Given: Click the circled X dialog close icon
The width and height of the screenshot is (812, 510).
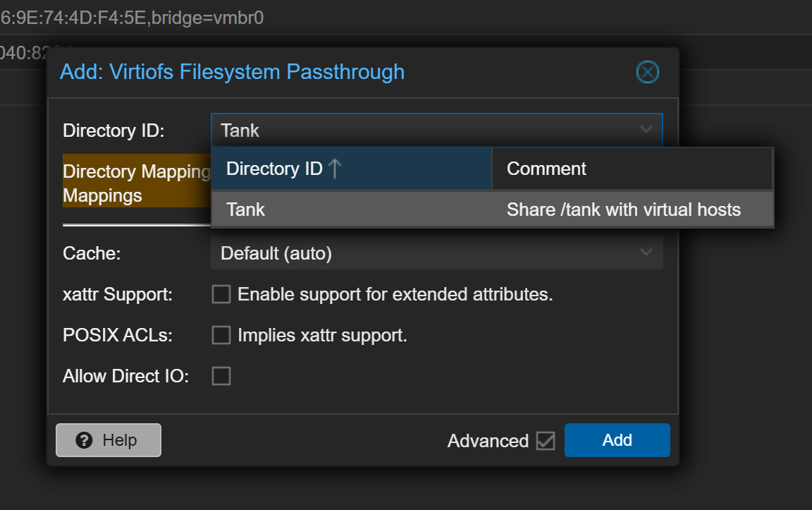Looking at the screenshot, I should (647, 71).
